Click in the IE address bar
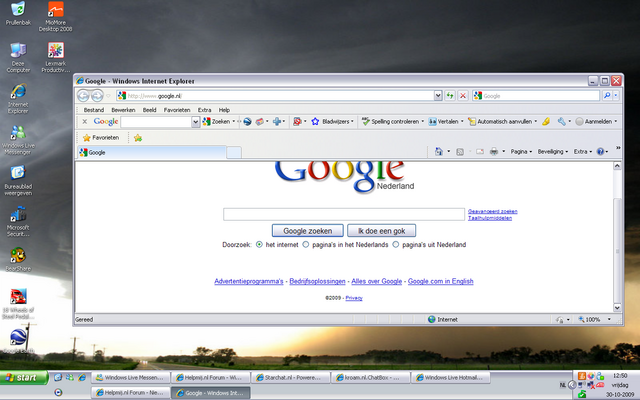This screenshot has height=400, width=640. click(x=275, y=96)
